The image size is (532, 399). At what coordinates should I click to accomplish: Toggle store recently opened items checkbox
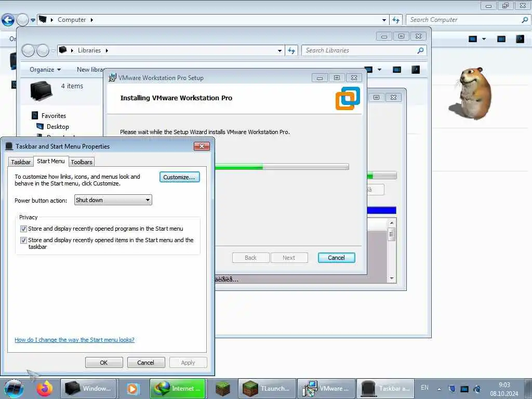tap(23, 240)
